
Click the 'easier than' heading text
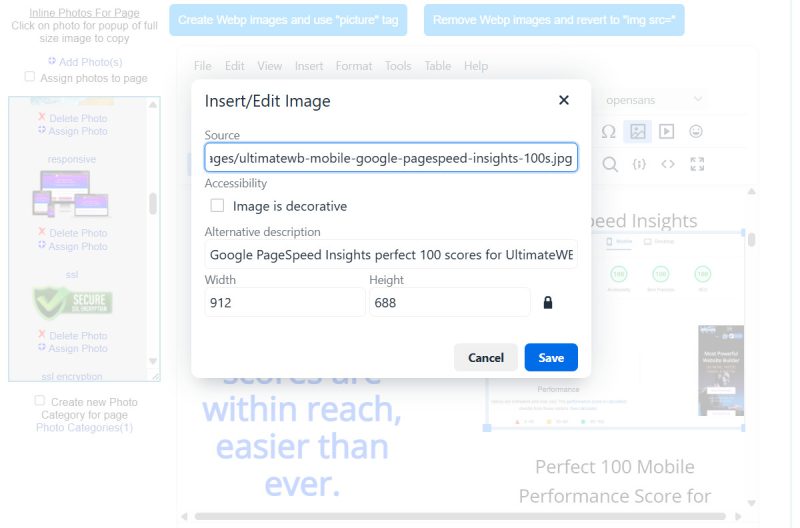click(x=302, y=446)
